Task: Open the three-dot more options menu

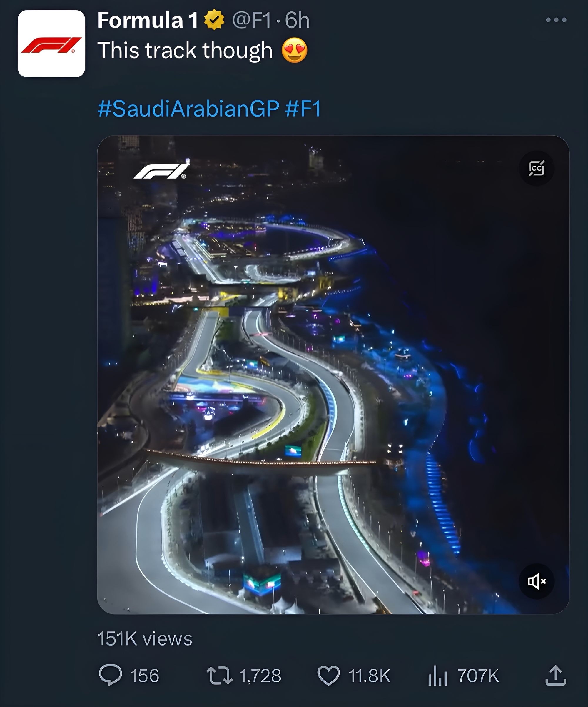Action: (x=556, y=20)
